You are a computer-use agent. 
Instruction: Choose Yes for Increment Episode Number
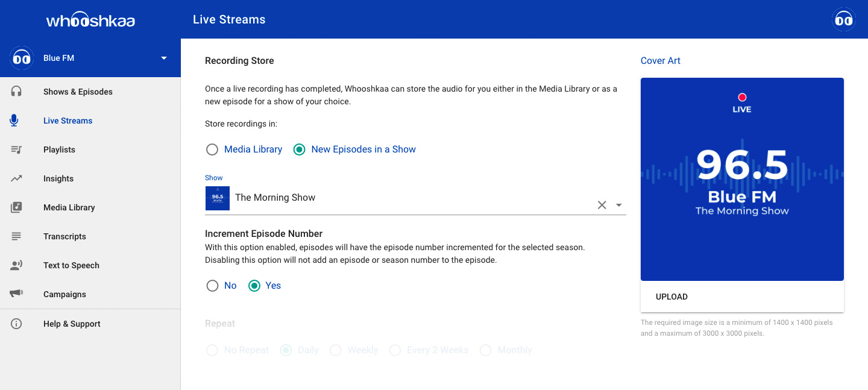pos(254,286)
